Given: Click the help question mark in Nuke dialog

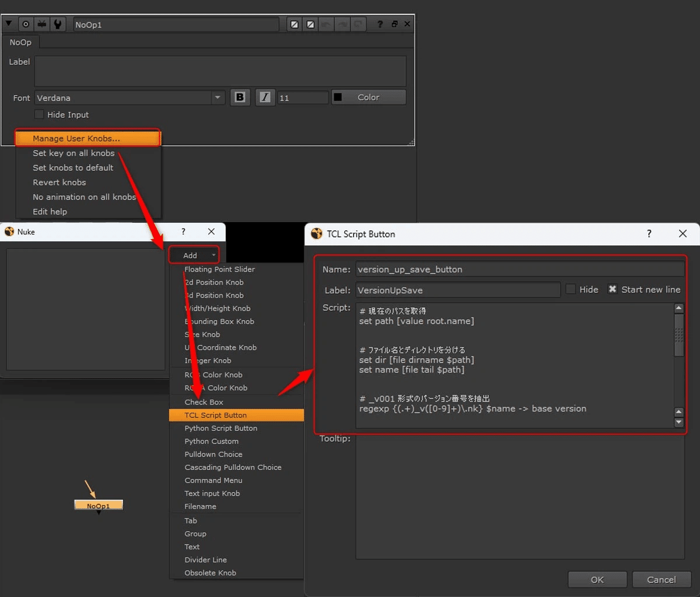Looking at the screenshot, I should (183, 232).
